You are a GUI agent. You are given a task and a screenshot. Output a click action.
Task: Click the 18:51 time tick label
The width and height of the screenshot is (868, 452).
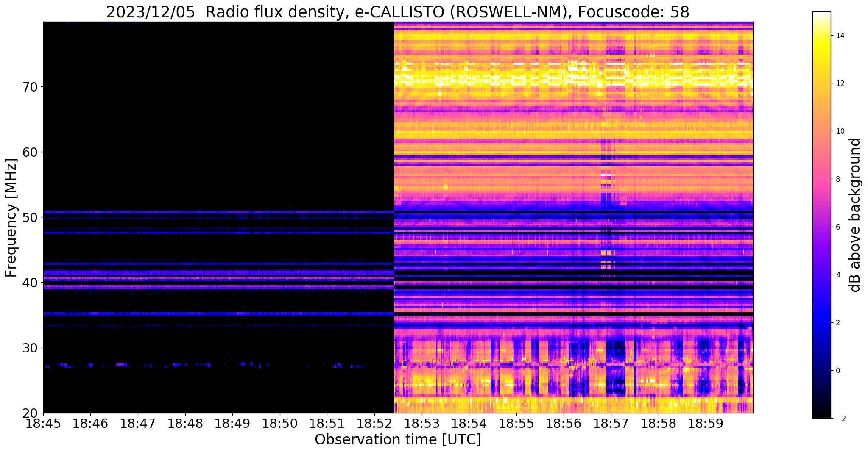pos(327,424)
